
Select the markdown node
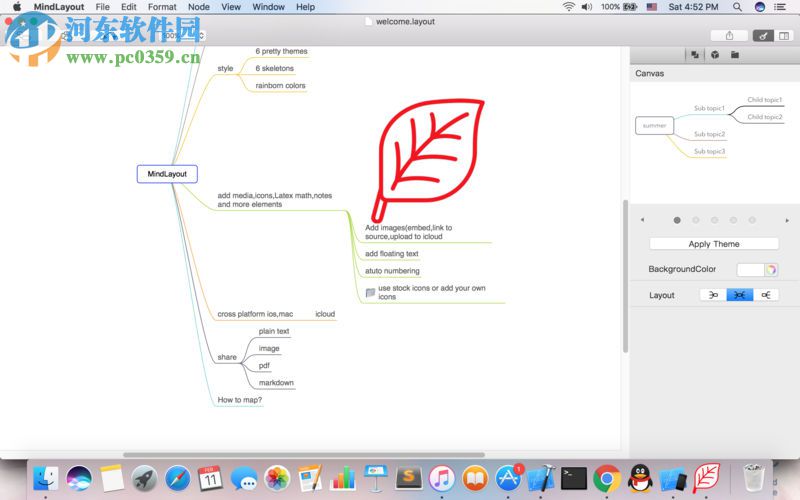(276, 383)
